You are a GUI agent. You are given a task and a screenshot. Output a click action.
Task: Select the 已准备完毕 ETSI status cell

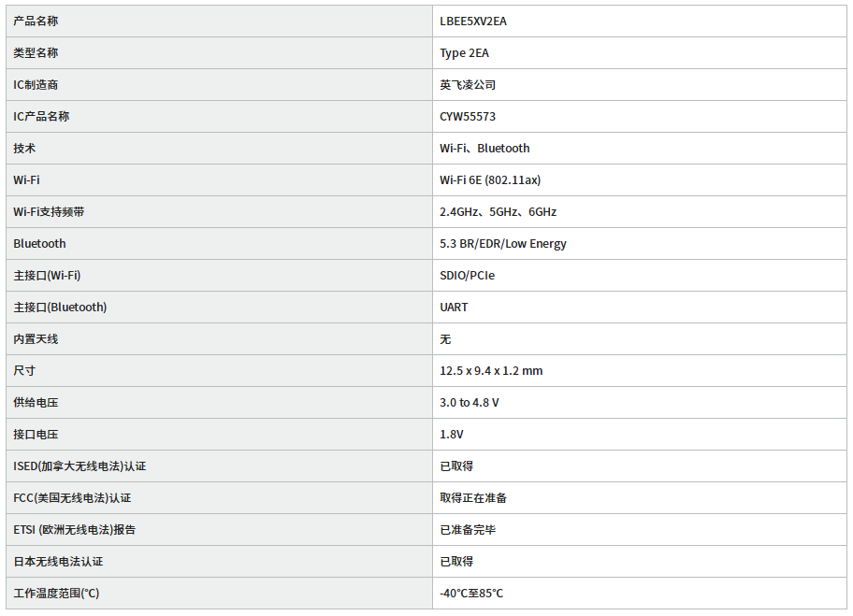click(x=468, y=530)
